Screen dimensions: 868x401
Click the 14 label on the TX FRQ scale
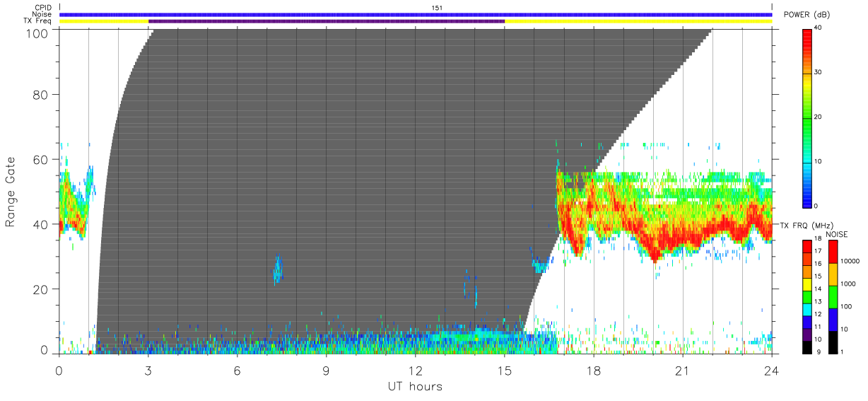tap(819, 289)
